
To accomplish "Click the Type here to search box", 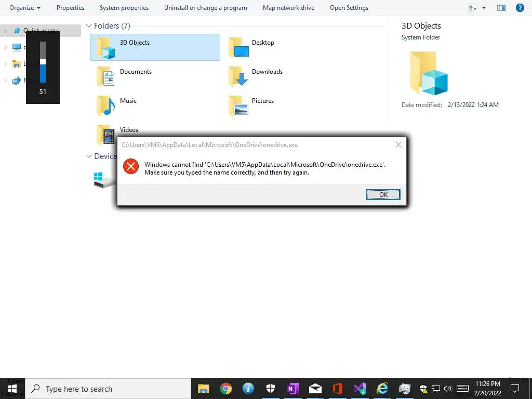I will [108, 389].
